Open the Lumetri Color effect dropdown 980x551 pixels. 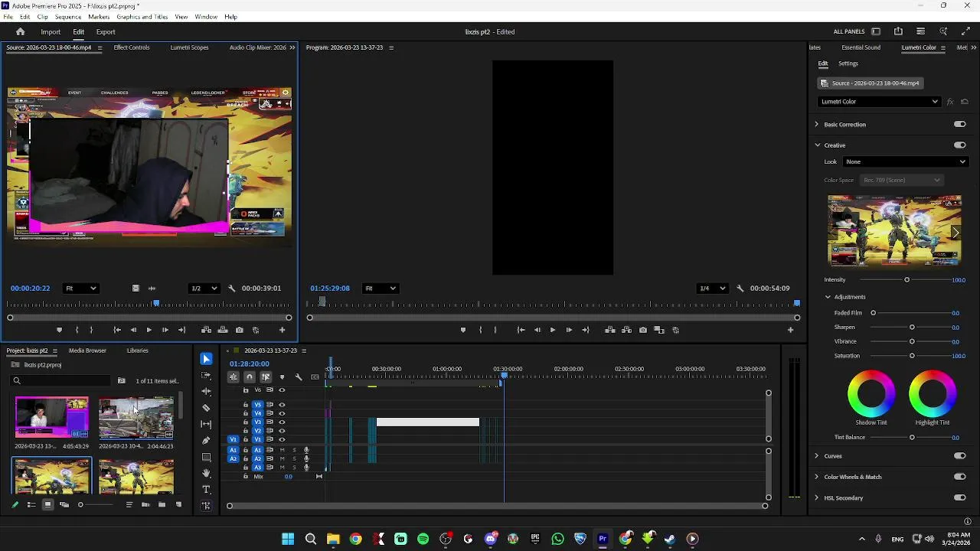(879, 101)
